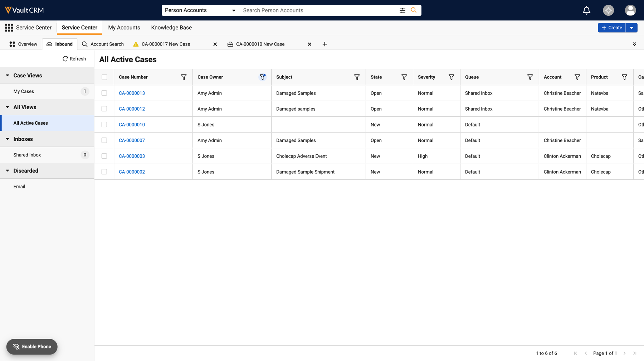Image resolution: width=644 pixels, height=361 pixels.
Task: Go to the previous page of results
Action: (x=586, y=353)
